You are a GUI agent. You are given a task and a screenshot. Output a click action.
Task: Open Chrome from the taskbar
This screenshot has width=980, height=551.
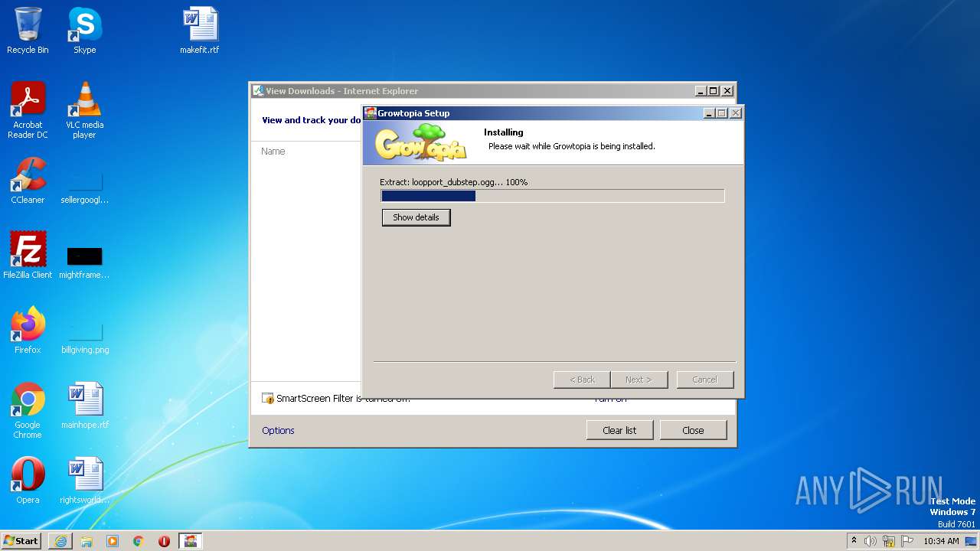139,541
